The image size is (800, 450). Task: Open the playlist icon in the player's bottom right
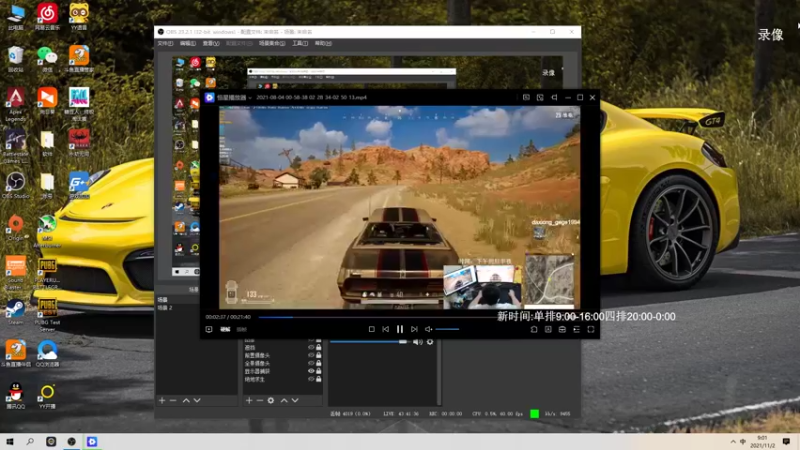coord(577,329)
